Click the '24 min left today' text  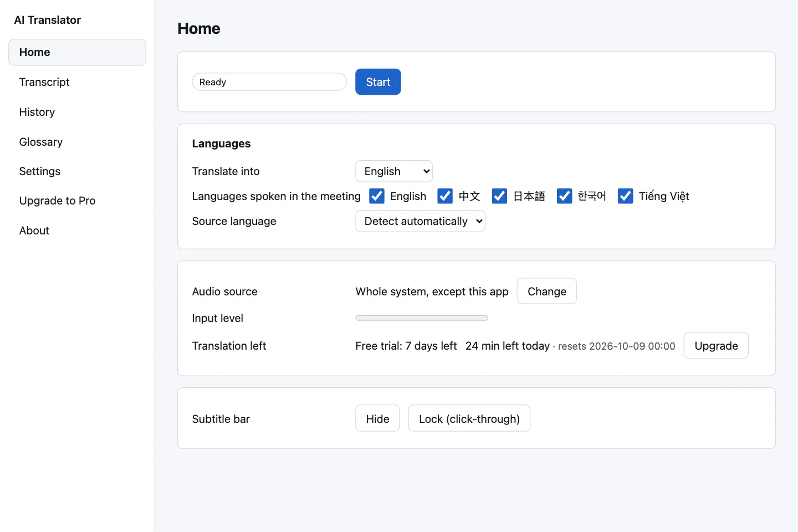[x=508, y=346]
